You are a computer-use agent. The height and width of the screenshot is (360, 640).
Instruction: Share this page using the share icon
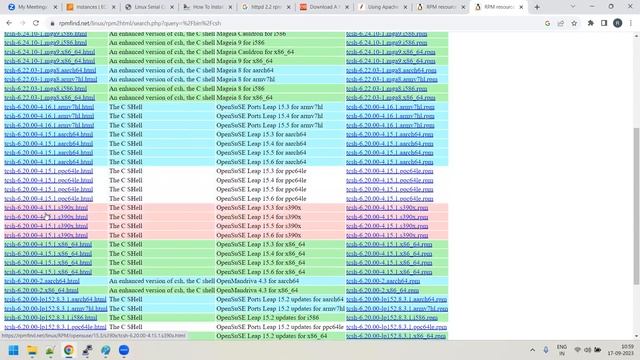point(561,23)
